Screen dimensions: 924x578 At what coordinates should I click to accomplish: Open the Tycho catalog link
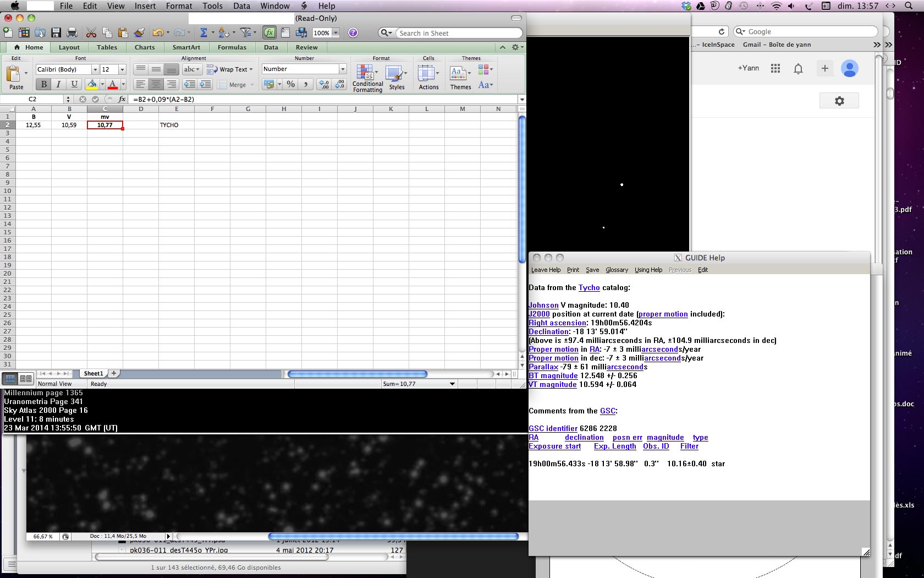coord(589,287)
